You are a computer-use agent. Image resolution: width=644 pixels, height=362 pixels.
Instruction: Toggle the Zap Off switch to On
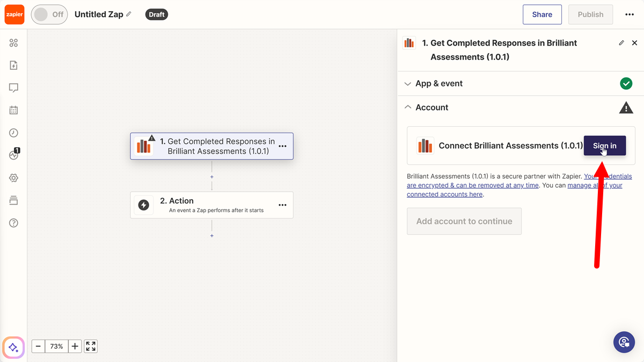49,15
